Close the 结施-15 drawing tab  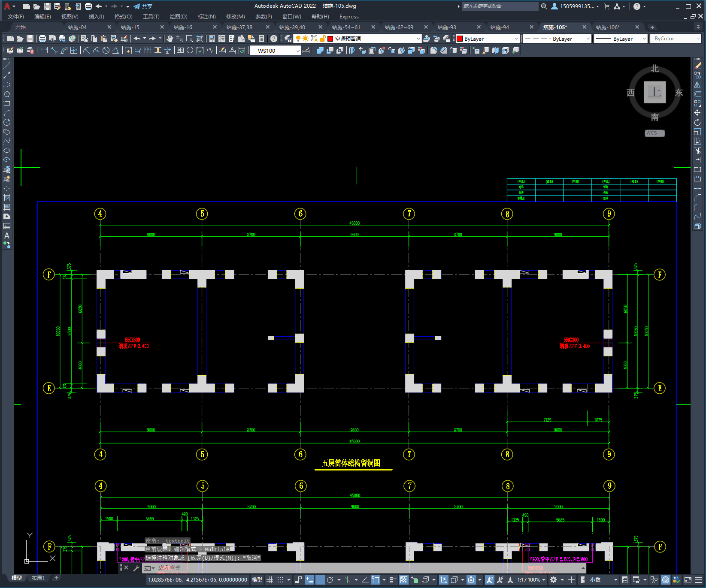point(162,27)
